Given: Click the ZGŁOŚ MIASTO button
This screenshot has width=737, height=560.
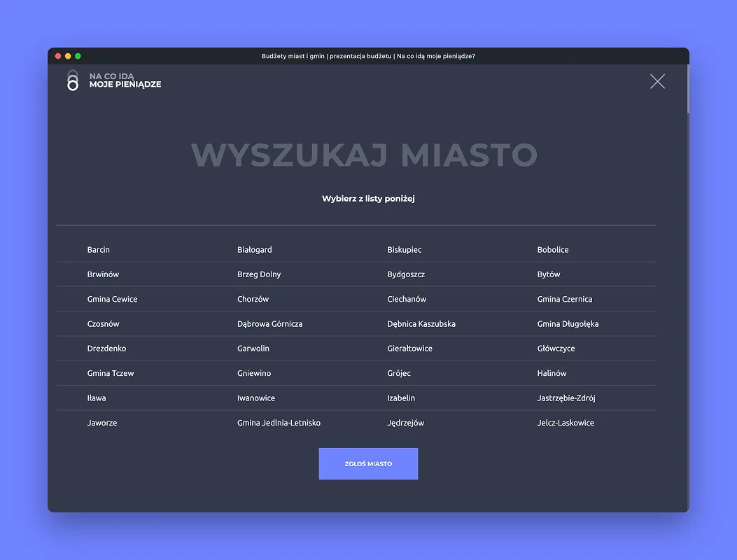Looking at the screenshot, I should click(x=368, y=463).
